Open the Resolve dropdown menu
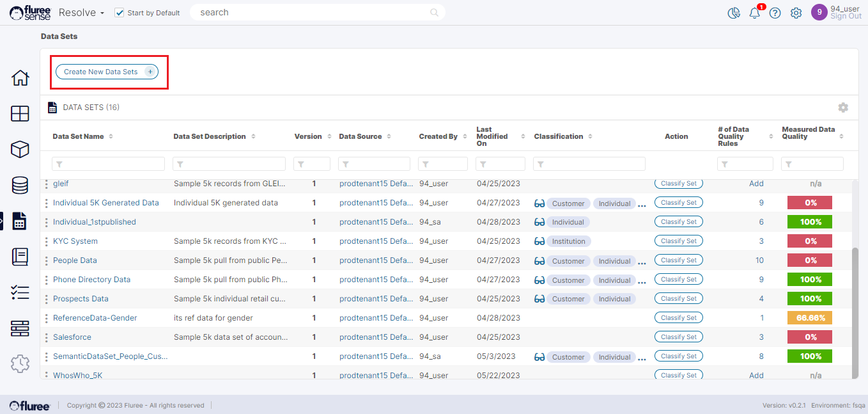 point(81,13)
